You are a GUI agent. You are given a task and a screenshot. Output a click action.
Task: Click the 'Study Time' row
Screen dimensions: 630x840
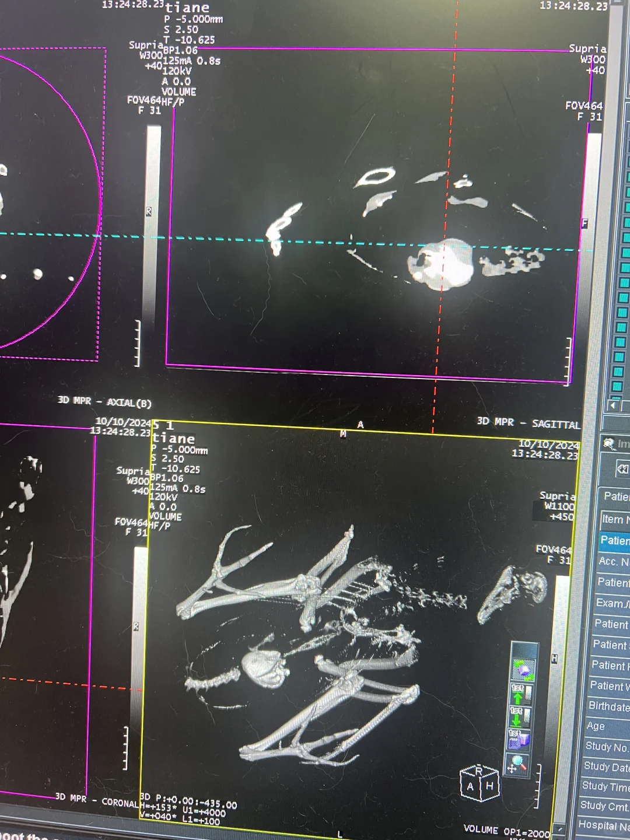[604, 786]
